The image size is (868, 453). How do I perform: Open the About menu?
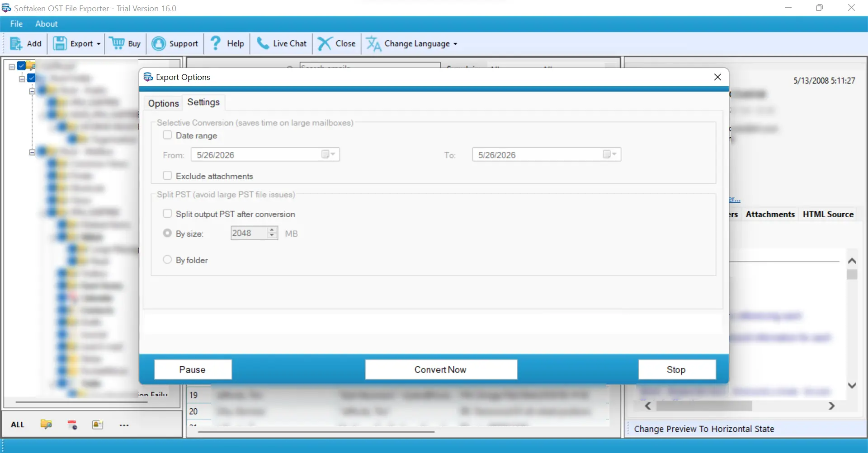click(47, 24)
